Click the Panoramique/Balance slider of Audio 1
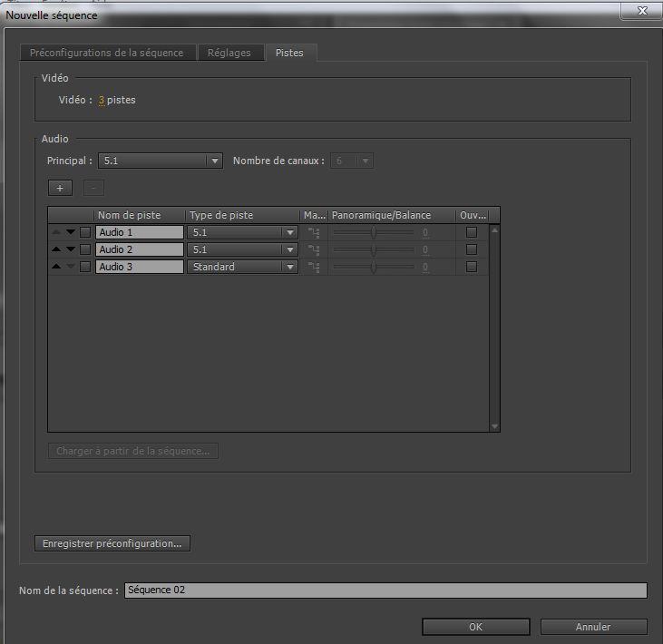Image resolution: width=663 pixels, height=644 pixels. point(374,232)
